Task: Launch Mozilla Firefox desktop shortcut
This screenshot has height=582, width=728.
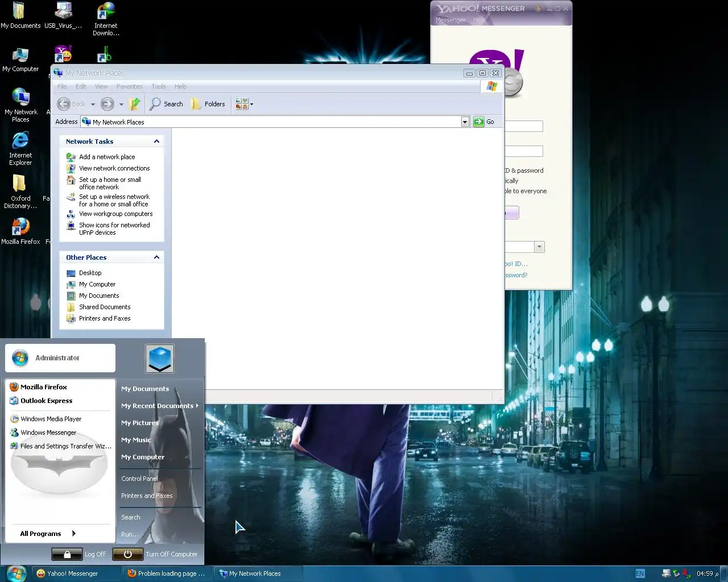Action: [x=20, y=231]
